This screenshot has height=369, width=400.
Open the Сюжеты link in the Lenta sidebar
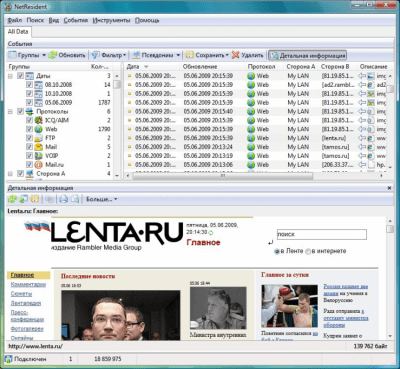(x=21, y=294)
